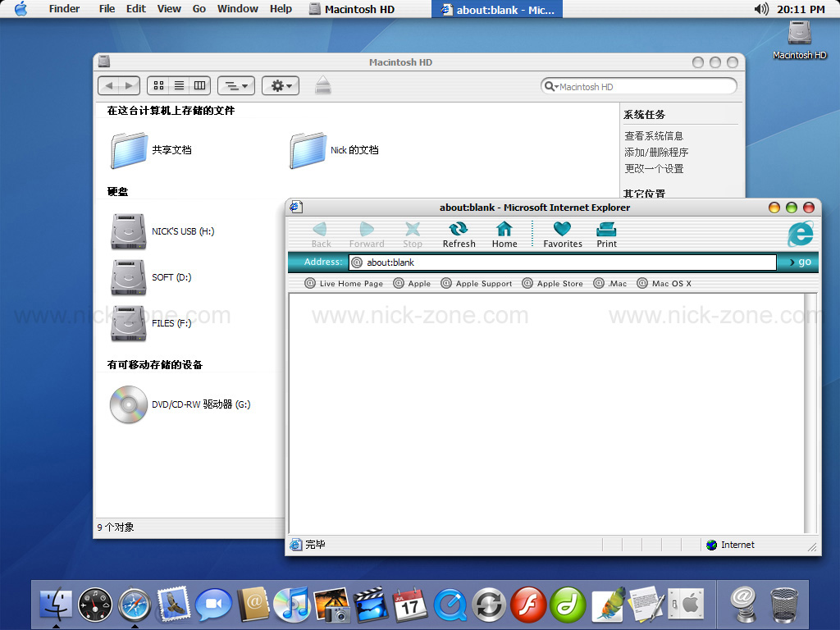Image resolution: width=840 pixels, height=630 pixels.
Task: Open search magnifier dropdown in Finder
Action: pos(551,86)
